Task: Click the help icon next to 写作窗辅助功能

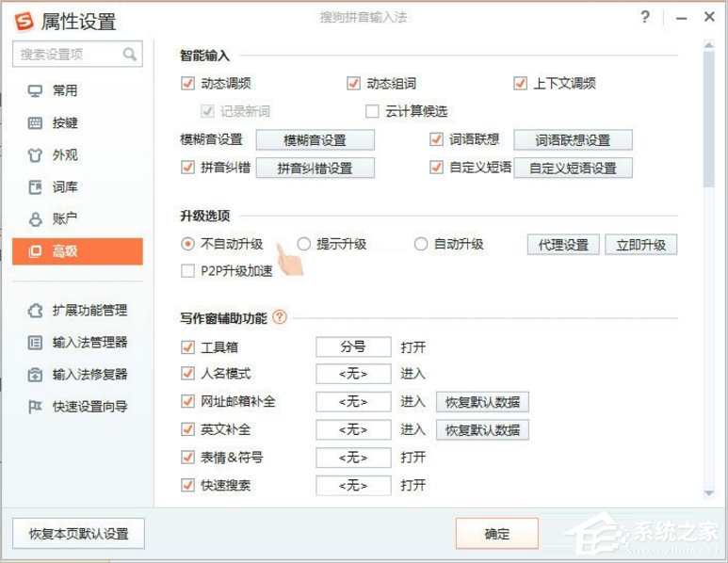Action: 280,317
